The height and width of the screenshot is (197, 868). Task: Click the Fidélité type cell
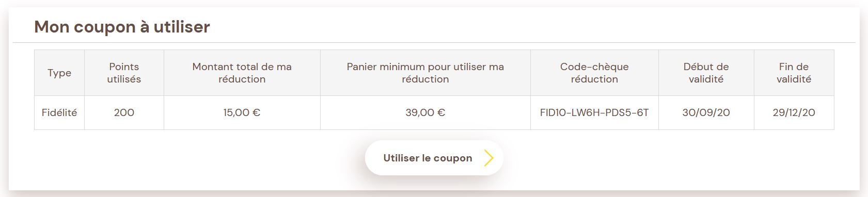[x=59, y=112]
